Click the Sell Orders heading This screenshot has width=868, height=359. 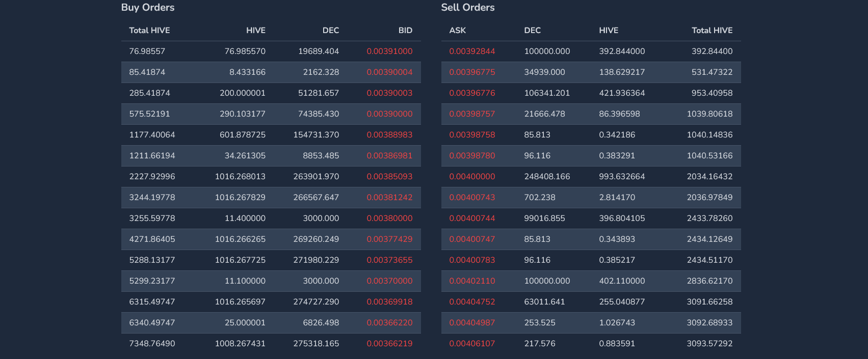click(468, 8)
